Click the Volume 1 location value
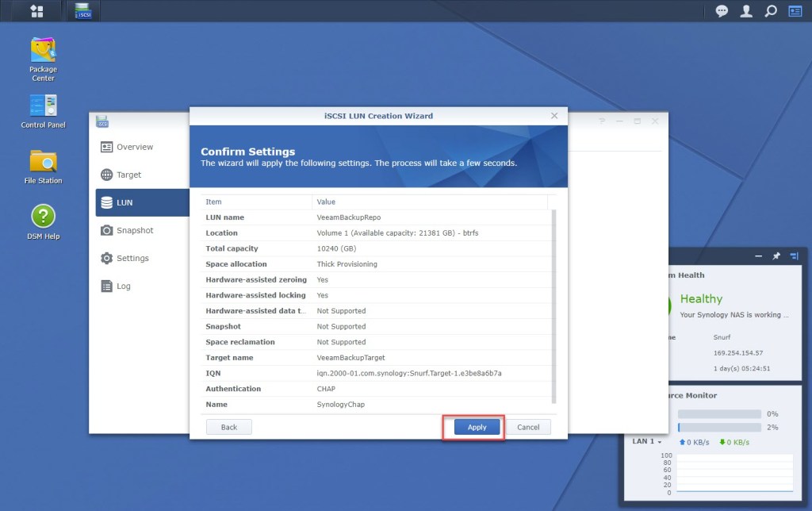This screenshot has height=511, width=812. [397, 232]
